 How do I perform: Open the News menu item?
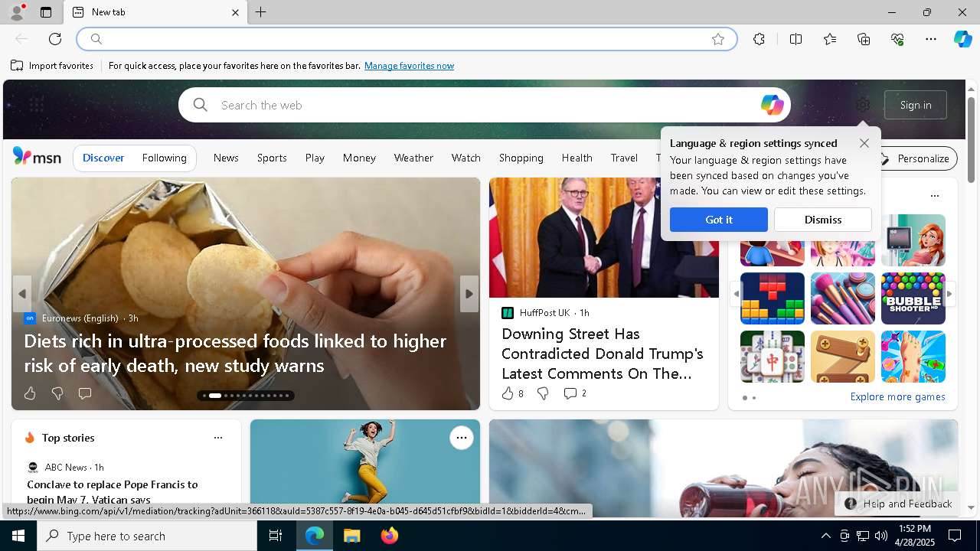[x=226, y=158]
